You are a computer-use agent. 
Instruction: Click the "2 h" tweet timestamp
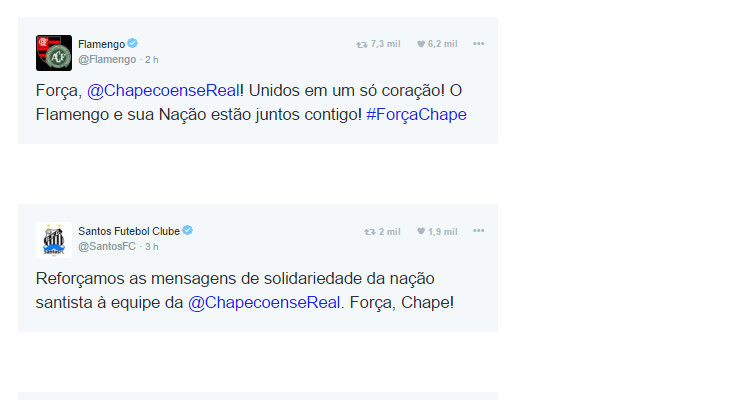(152, 59)
